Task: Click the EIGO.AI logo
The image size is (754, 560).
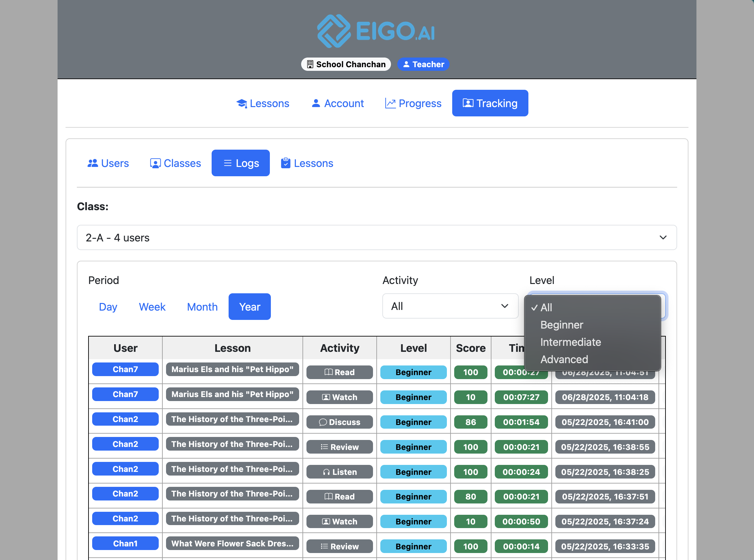Action: (376, 31)
